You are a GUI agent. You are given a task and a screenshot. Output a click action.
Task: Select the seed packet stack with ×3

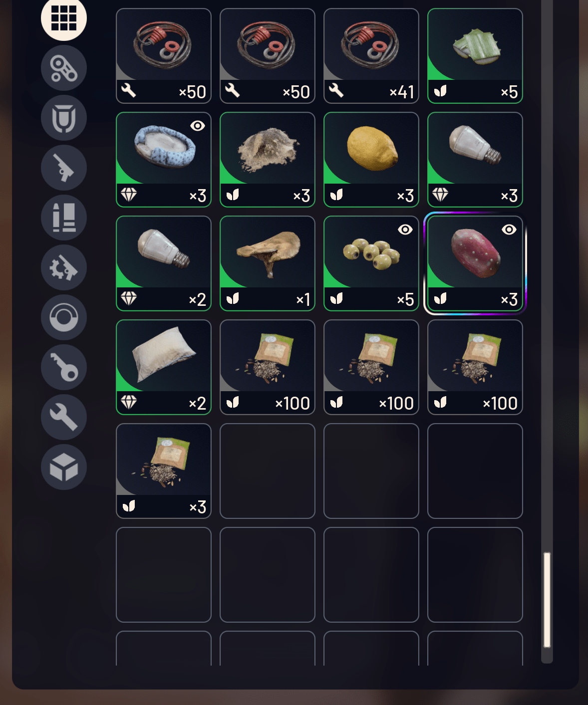pyautogui.click(x=164, y=471)
